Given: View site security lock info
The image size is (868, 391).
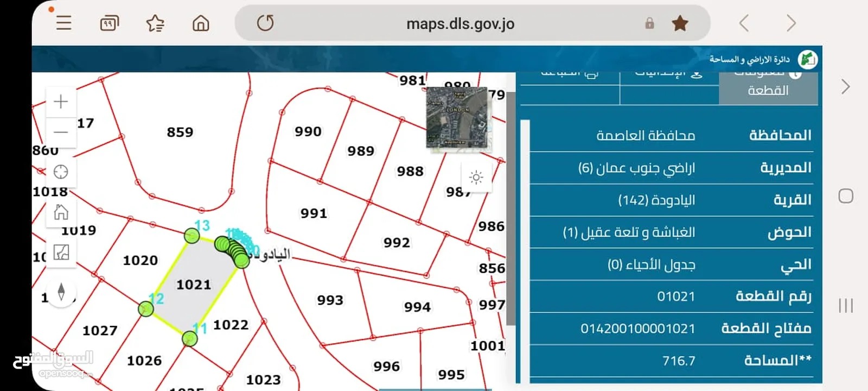Looking at the screenshot, I should 649,23.
